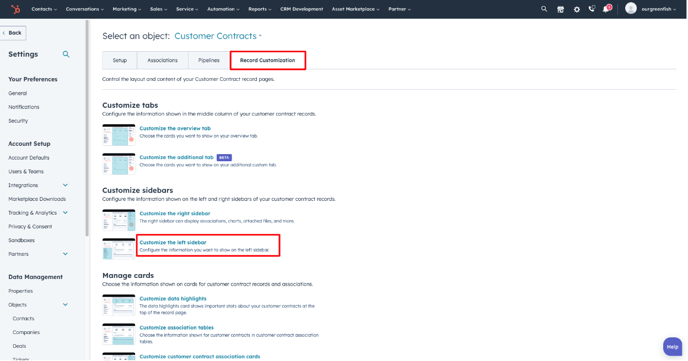Open the Conversations menu

tap(85, 9)
